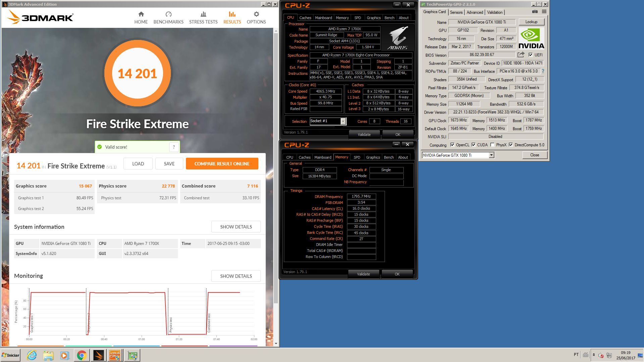The height and width of the screenshot is (362, 644).
Task: Open the GPU-Z hamburger menu
Action: pyautogui.click(x=544, y=12)
